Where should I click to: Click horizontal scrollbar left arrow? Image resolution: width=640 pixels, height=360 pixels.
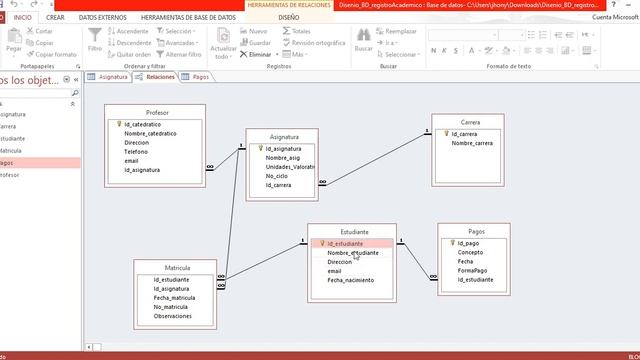click(x=89, y=347)
